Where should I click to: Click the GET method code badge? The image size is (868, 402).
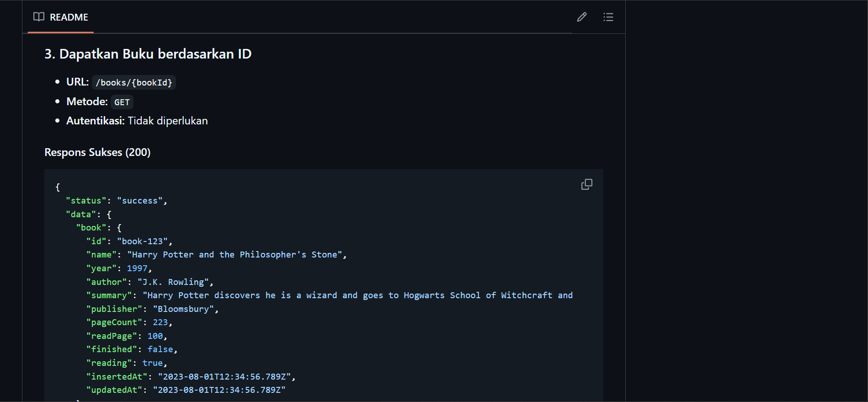[x=122, y=102]
